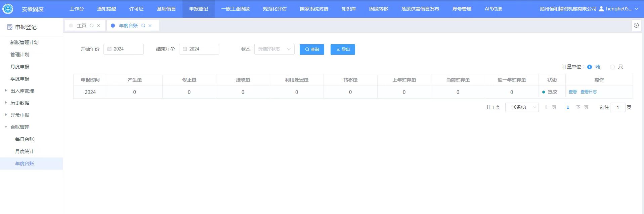
Task: Click the circled X icon at top right
Action: coord(636,25)
